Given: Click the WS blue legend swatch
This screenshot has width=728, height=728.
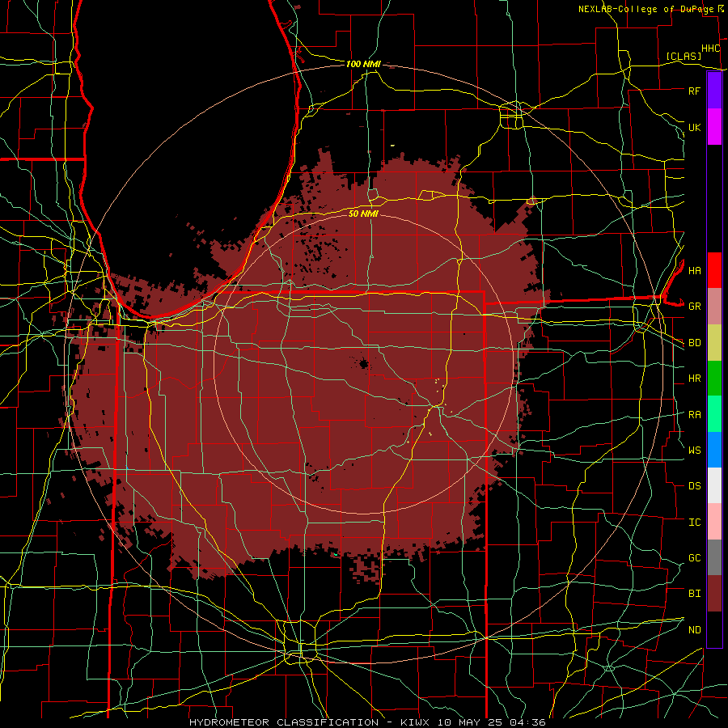Looking at the screenshot, I should pyautogui.click(x=714, y=450).
